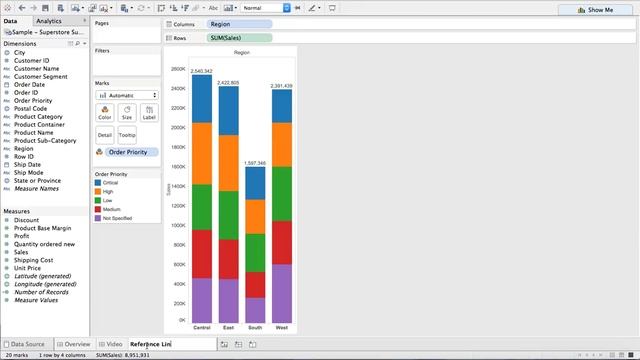The height and width of the screenshot is (360, 640).
Task: Click the Detail marks card button
Action: pyautogui.click(x=105, y=135)
